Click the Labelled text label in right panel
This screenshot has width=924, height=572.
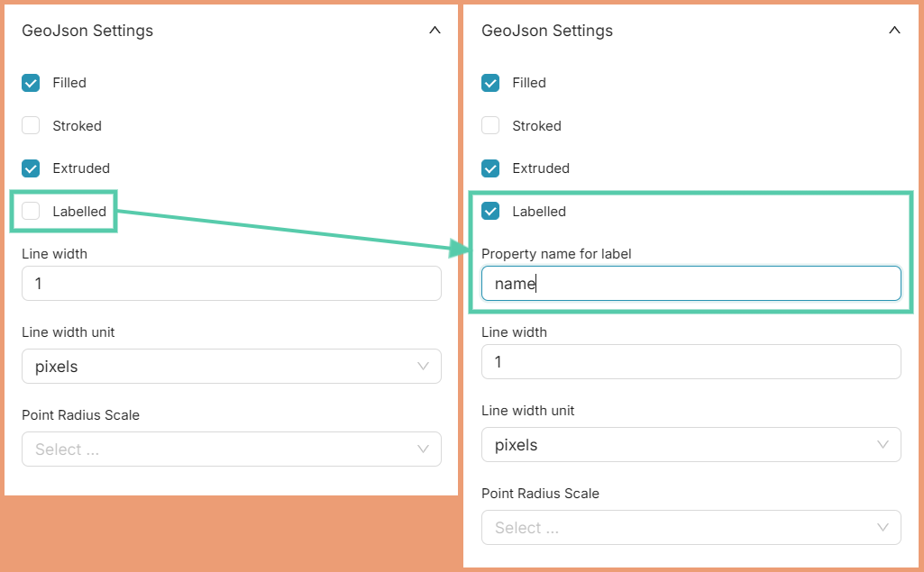tap(539, 212)
